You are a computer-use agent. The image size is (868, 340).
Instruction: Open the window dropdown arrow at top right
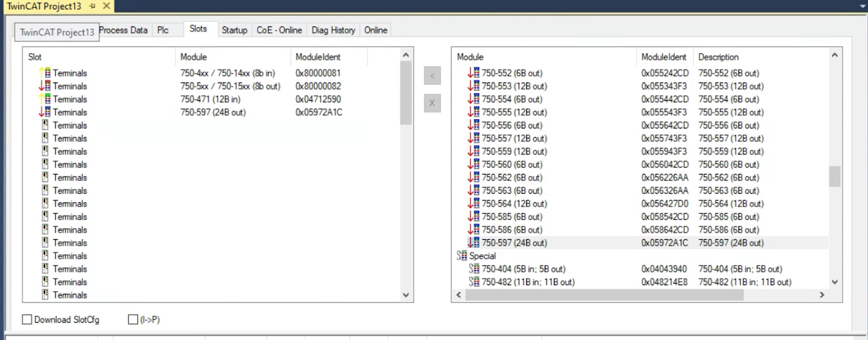click(863, 6)
